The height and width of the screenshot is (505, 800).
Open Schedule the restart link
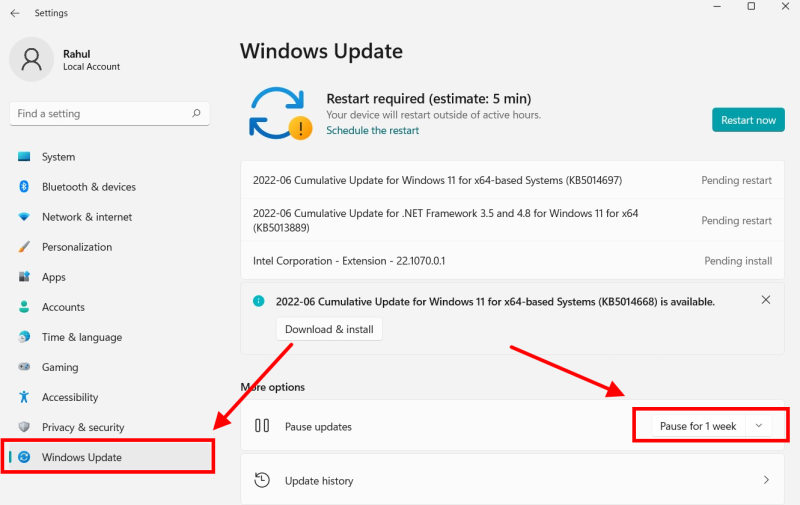(372, 131)
